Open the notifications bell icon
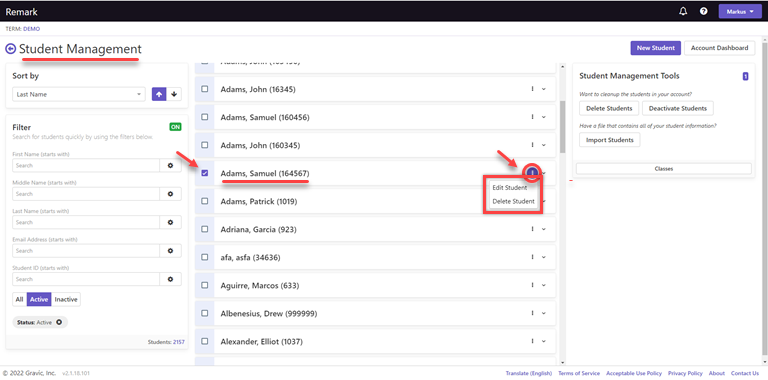 click(683, 11)
